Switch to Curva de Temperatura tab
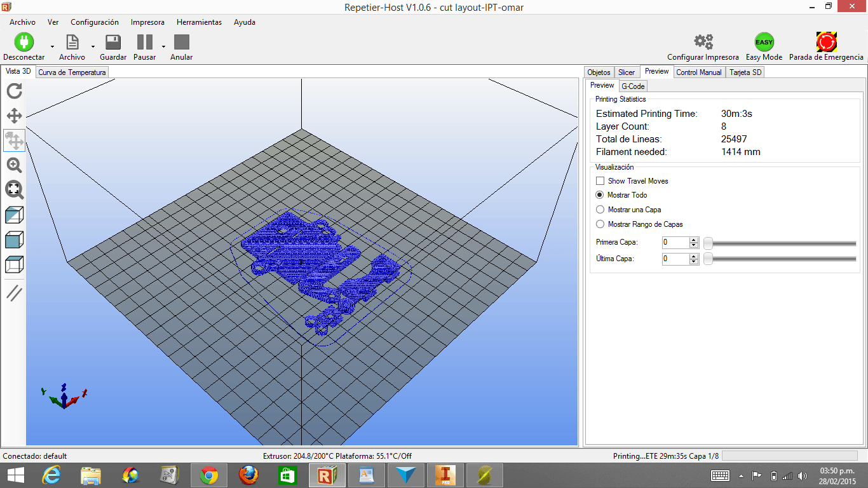The width and height of the screenshot is (868, 488). click(x=72, y=72)
